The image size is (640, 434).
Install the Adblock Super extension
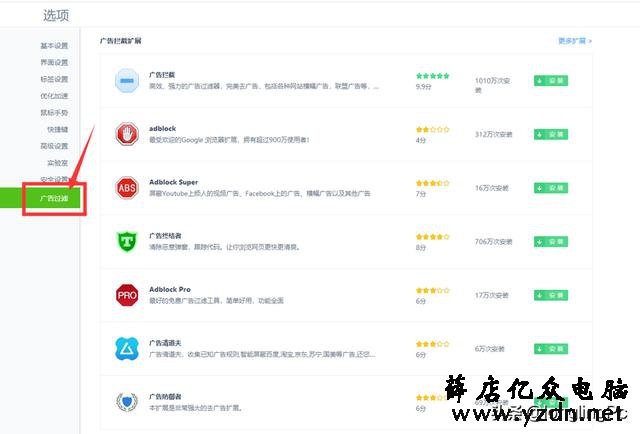tap(551, 188)
